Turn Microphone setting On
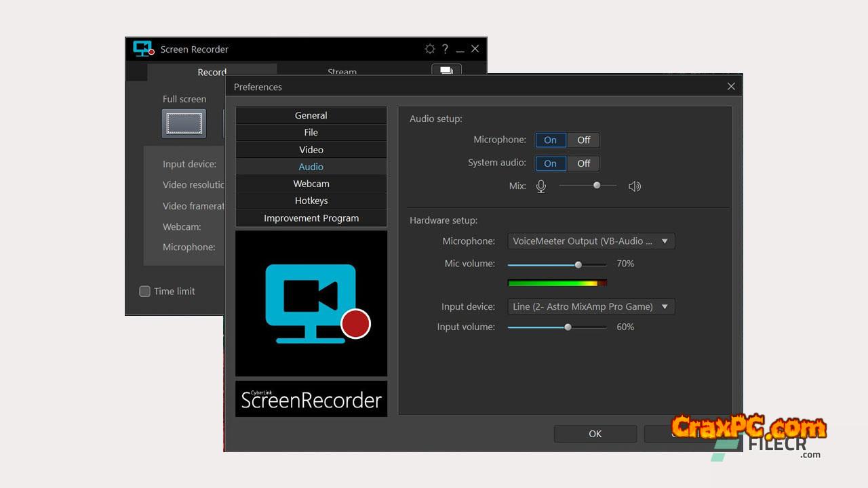The height and width of the screenshot is (488, 868). coord(550,140)
